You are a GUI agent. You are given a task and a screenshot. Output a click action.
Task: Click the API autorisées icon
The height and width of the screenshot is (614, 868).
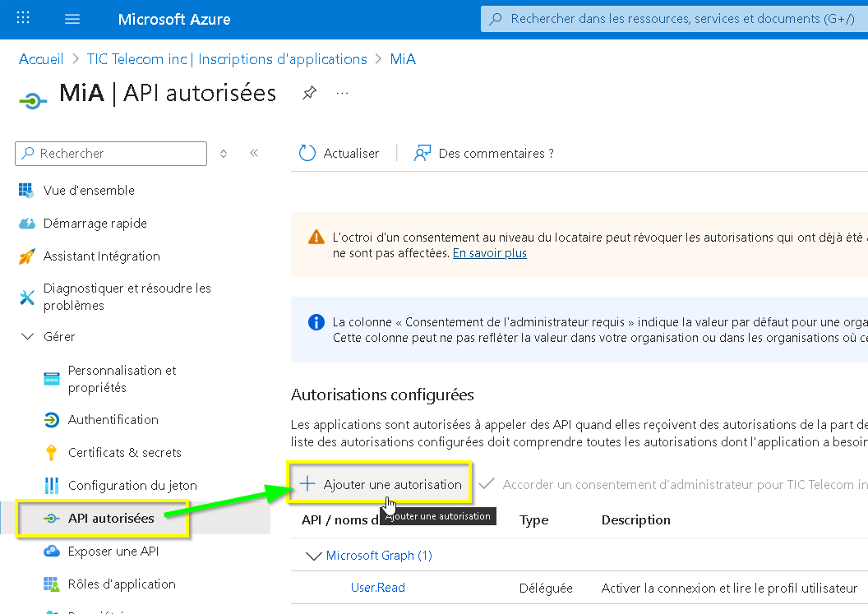point(52,518)
